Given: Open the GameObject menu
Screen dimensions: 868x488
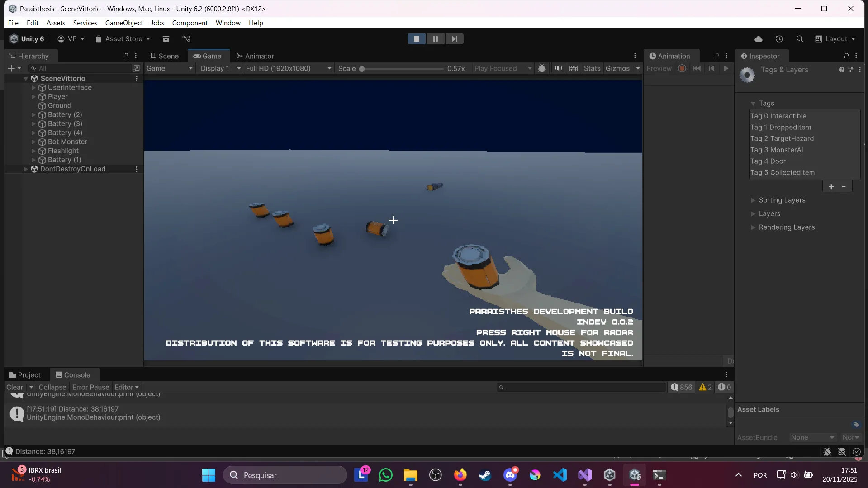Looking at the screenshot, I should point(124,23).
